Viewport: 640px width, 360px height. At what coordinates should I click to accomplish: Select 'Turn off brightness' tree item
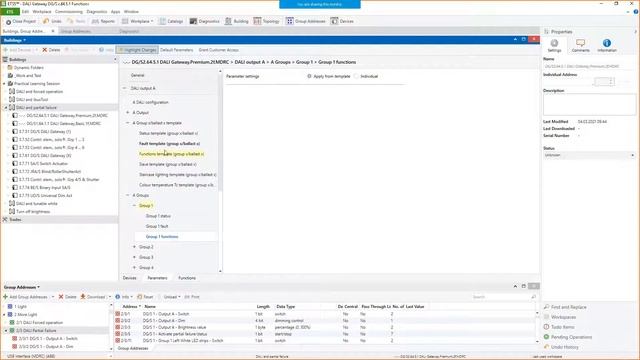(33, 211)
